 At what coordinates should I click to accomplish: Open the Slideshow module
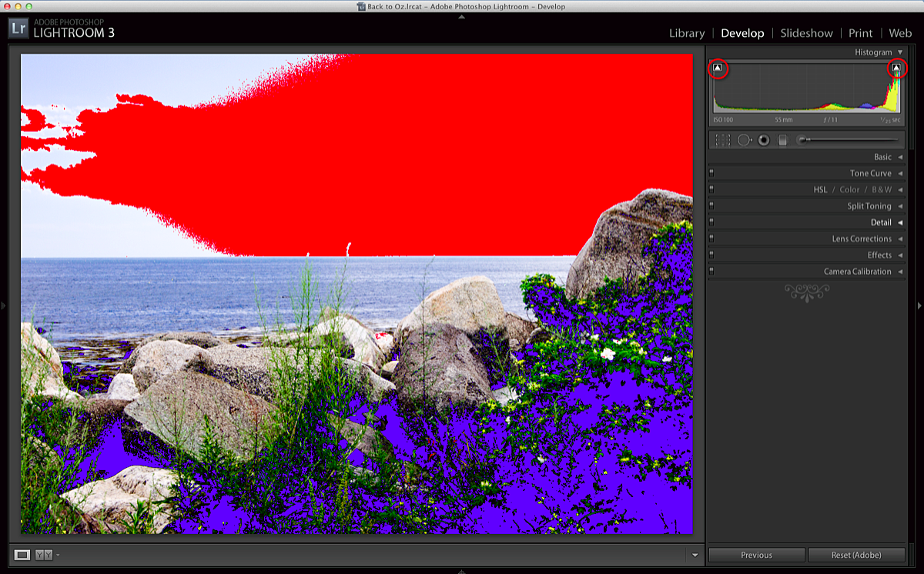pos(806,33)
